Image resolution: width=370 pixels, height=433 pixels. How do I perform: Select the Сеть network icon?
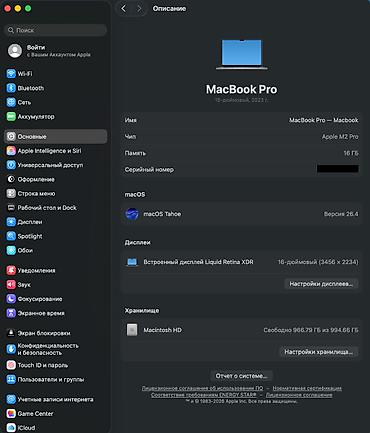(11, 102)
